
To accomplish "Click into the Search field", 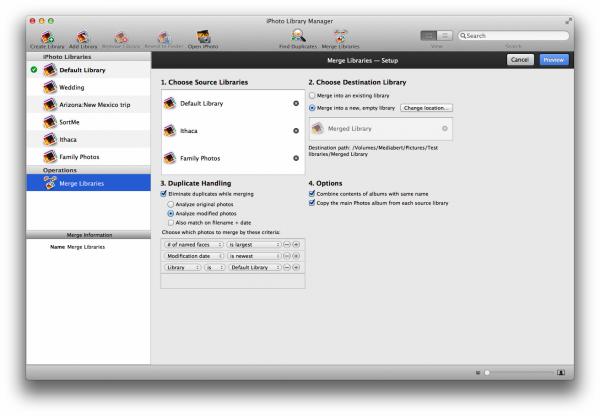I will pos(513,36).
